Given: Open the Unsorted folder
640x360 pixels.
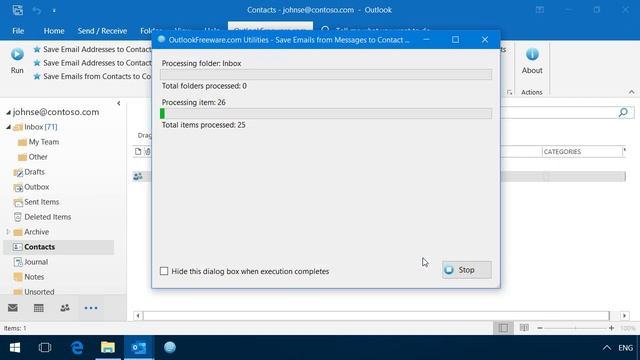Looking at the screenshot, I should [39, 291].
